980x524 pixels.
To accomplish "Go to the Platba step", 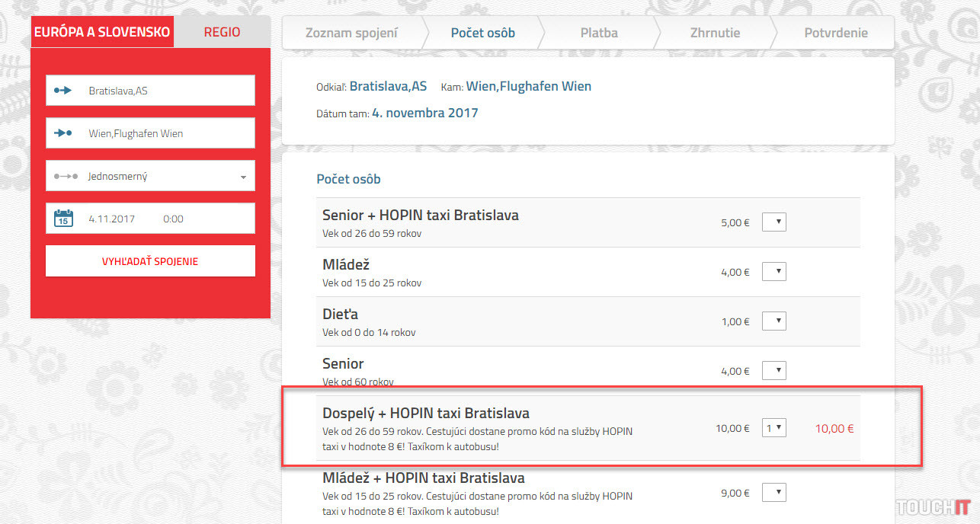I will (599, 33).
